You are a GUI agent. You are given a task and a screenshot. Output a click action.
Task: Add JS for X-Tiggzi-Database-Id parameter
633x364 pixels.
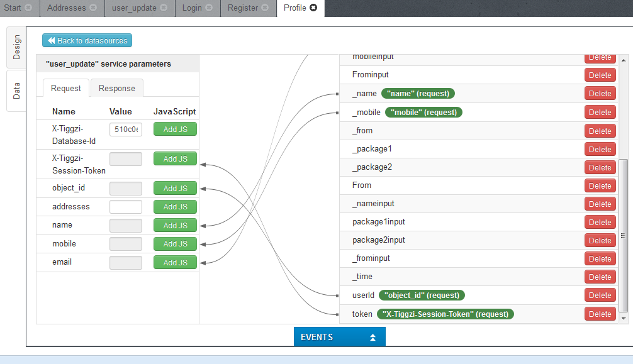pyautogui.click(x=175, y=129)
